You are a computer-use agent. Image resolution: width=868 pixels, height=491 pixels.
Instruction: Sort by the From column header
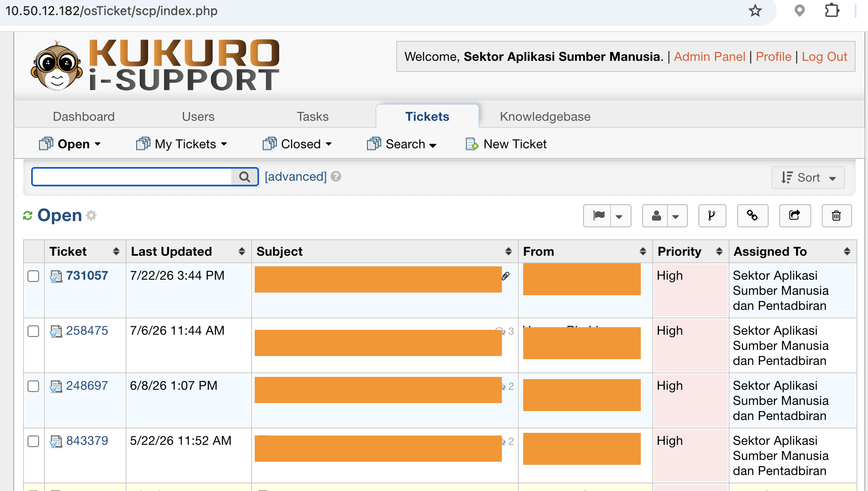coord(585,251)
